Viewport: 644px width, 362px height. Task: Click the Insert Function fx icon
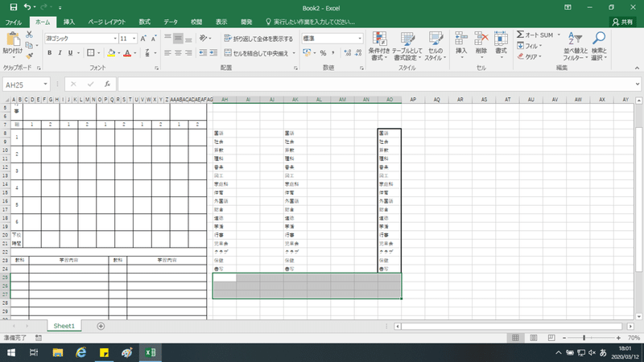[x=107, y=84]
